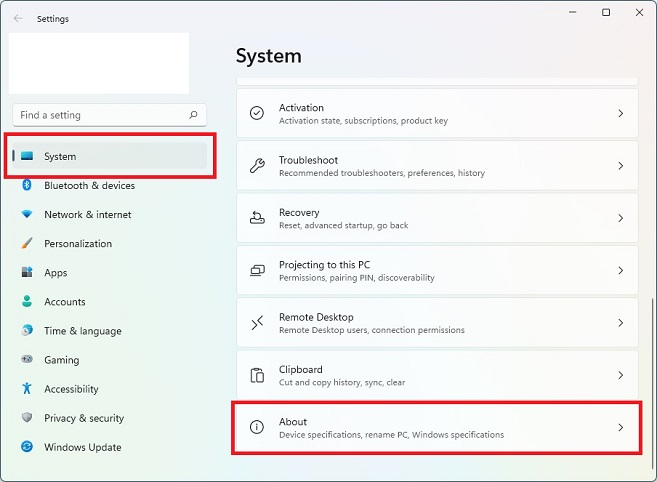Viewport: 657px width, 482px height.
Task: Expand the About row chevron
Action: coord(621,427)
